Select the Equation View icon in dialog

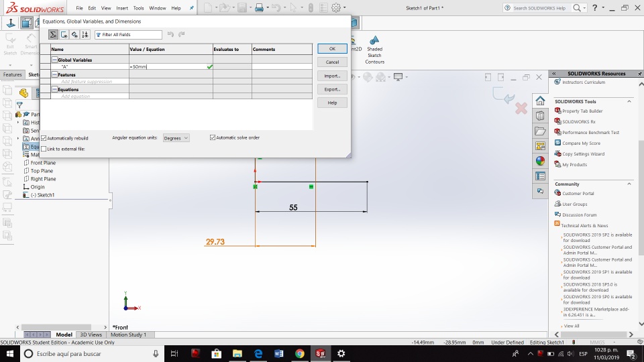click(x=54, y=34)
